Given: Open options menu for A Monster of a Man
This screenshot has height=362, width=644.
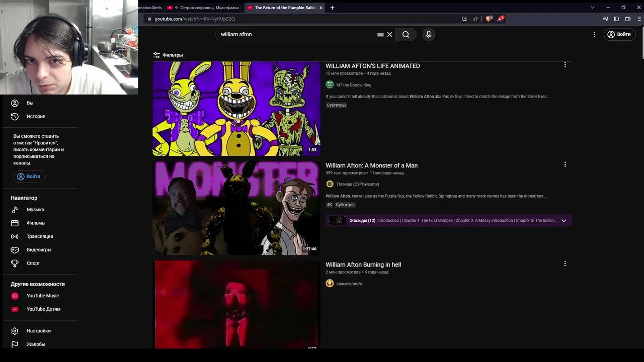Looking at the screenshot, I should pyautogui.click(x=565, y=164).
